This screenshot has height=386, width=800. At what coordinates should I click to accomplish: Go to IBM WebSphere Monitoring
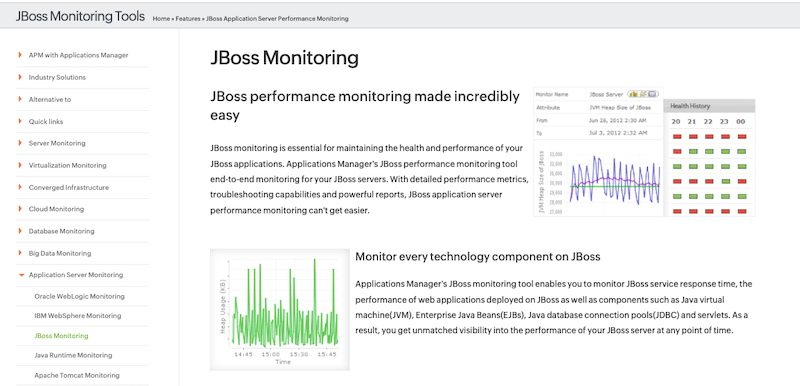click(78, 316)
